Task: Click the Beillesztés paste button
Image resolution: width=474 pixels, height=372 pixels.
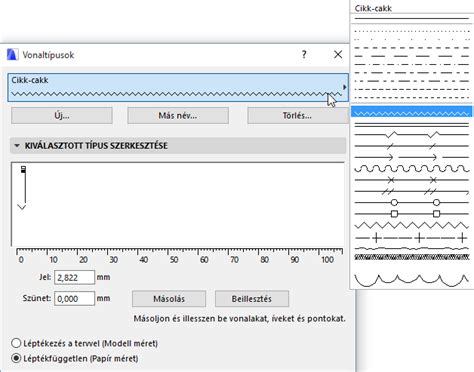Action: tap(252, 299)
